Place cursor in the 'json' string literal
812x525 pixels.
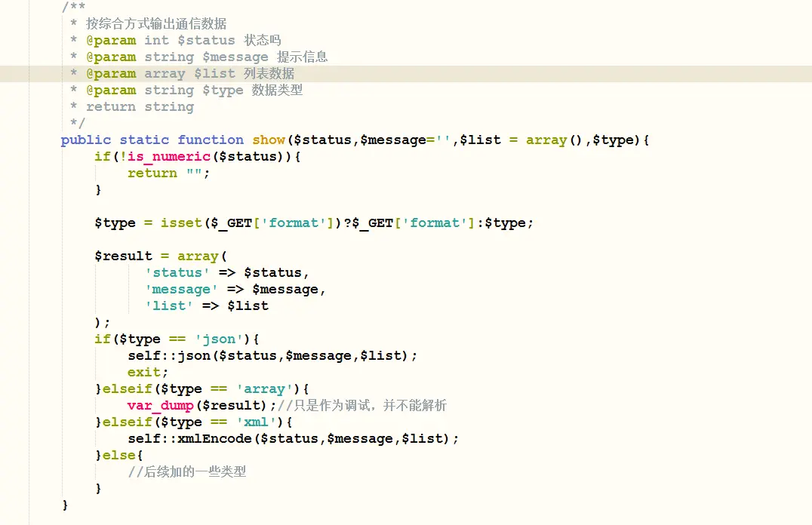[219, 339]
